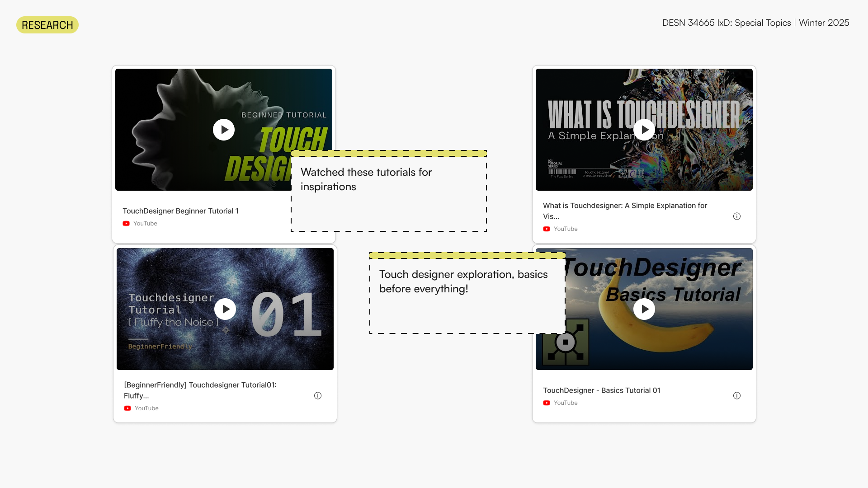868x488 pixels.
Task: Select the note about basics before everything
Action: pos(466,292)
